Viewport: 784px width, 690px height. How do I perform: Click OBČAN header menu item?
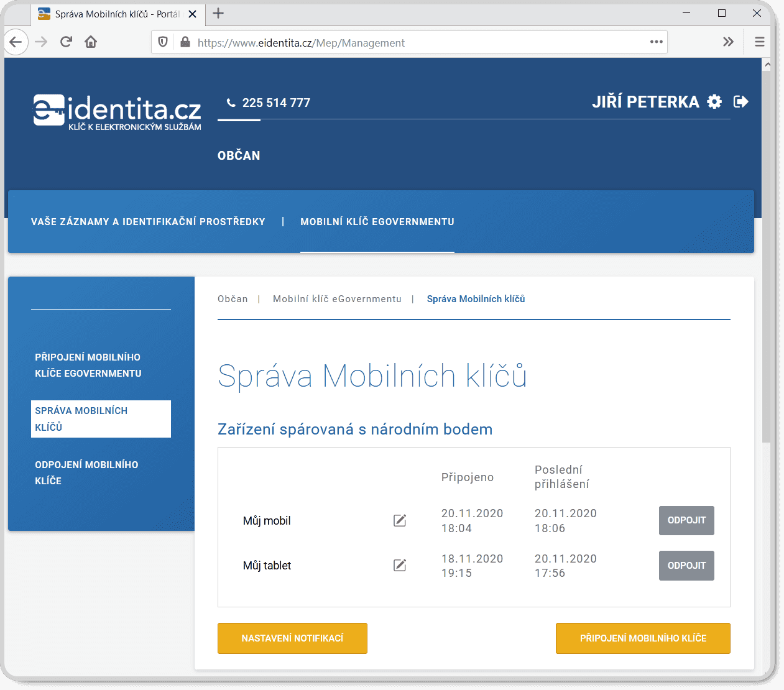point(239,155)
